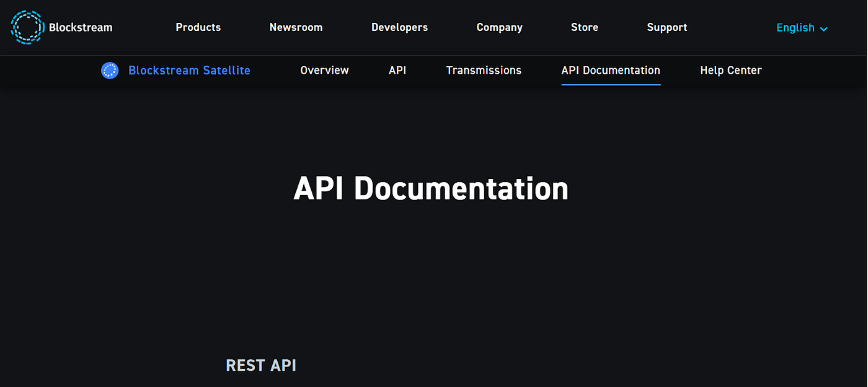Click the blue Blockstream Satellite round icon
The width and height of the screenshot is (868, 387).
[110, 71]
